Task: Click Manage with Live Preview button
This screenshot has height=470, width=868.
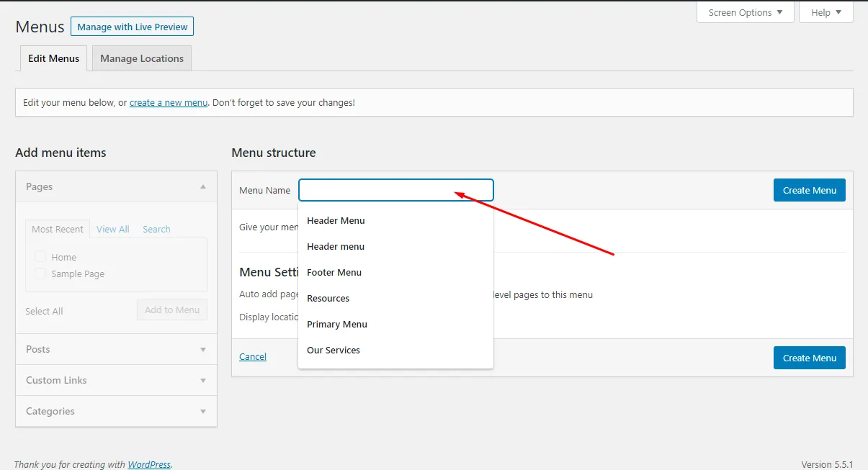Action: coord(132,27)
